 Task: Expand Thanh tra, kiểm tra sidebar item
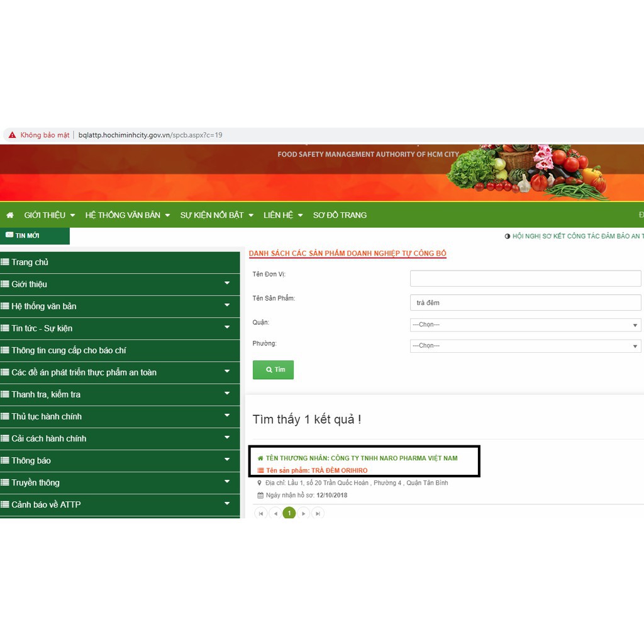tap(227, 394)
